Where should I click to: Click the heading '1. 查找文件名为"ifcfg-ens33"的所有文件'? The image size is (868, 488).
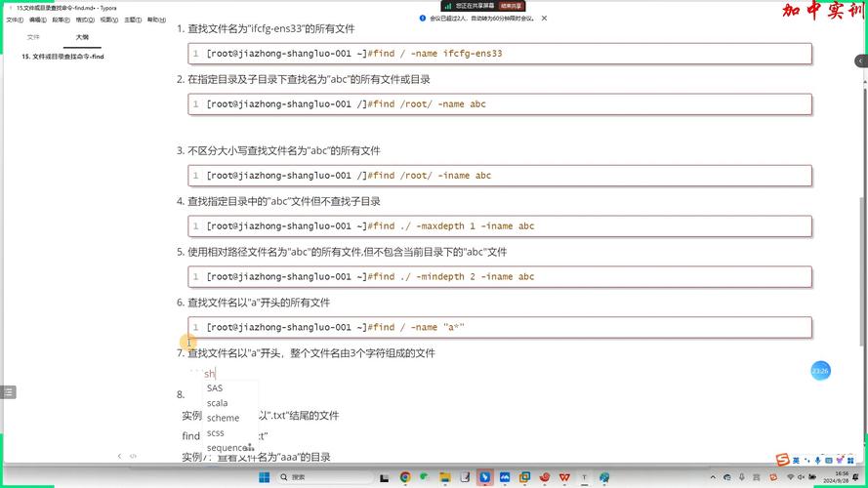[x=266, y=28]
